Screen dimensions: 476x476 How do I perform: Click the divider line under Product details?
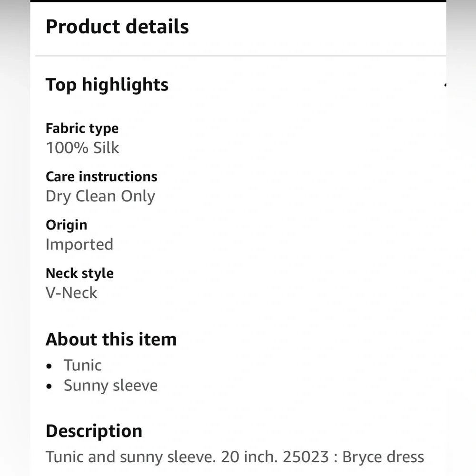240,56
